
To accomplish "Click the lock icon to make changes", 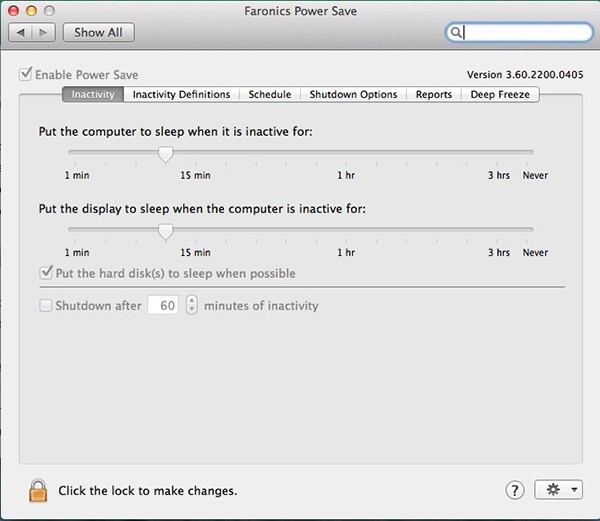I will (x=38, y=490).
